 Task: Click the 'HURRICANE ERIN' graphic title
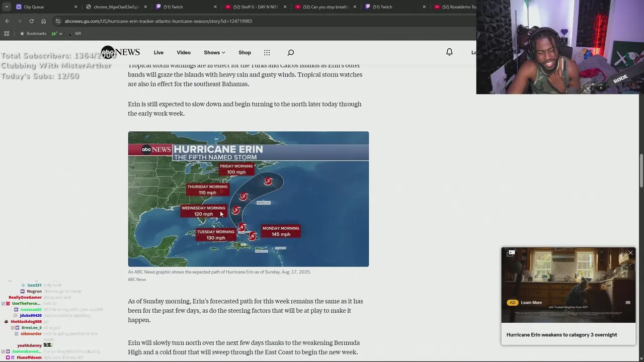218,149
